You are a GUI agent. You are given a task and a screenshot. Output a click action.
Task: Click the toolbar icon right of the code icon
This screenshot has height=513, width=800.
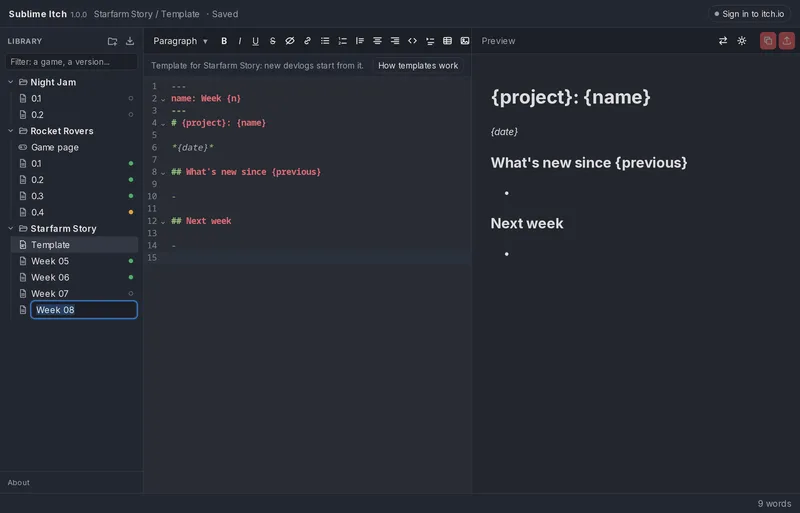[430, 41]
